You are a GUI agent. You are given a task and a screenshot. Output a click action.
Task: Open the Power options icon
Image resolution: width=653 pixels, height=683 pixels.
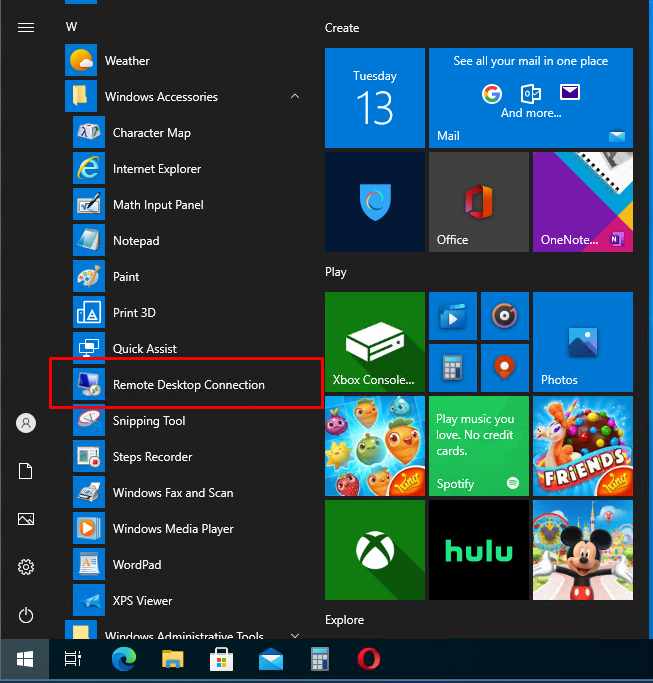click(x=26, y=615)
